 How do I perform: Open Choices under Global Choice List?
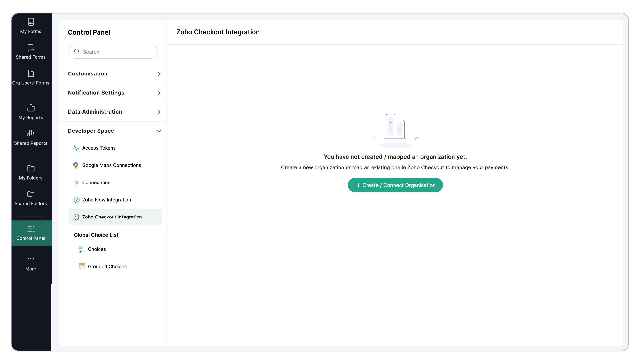[x=97, y=249]
